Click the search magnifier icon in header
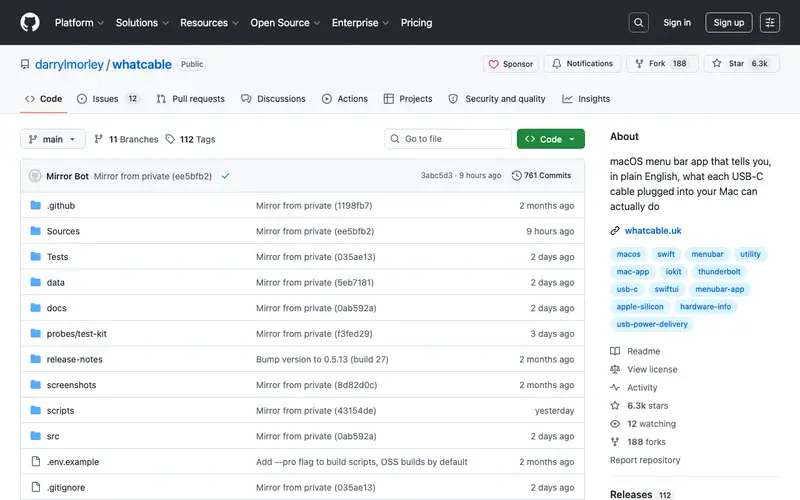The image size is (800, 500). coord(638,22)
